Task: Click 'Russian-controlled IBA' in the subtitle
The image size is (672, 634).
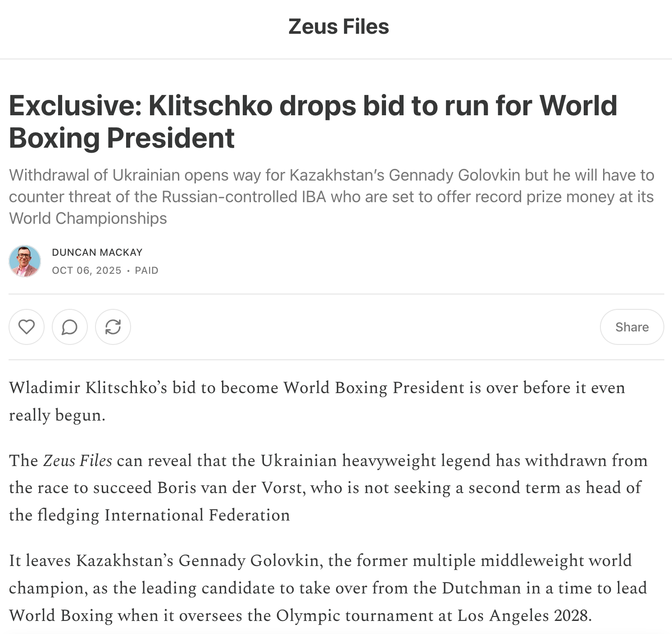Action: [x=244, y=197]
